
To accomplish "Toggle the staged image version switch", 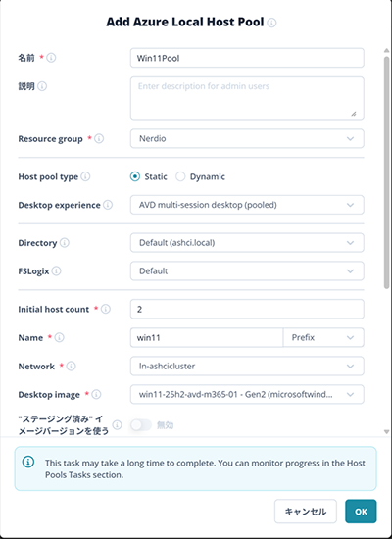I will click(141, 425).
